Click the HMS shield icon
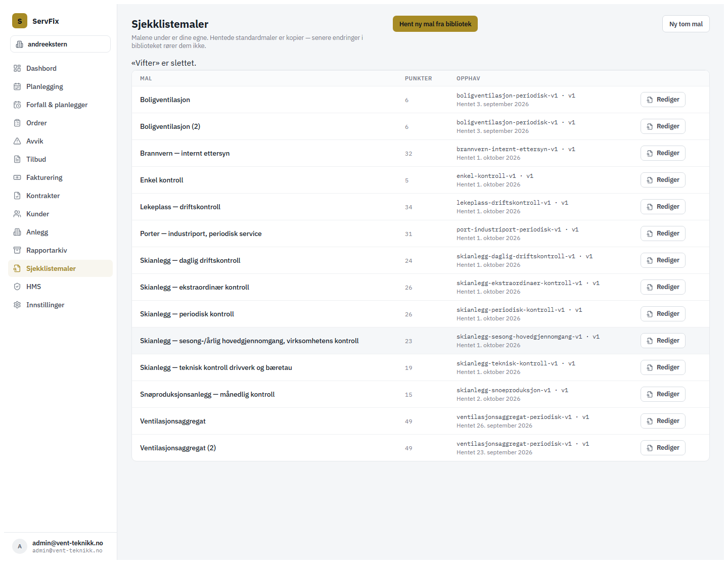Image resolution: width=728 pixels, height=564 pixels. (17, 287)
